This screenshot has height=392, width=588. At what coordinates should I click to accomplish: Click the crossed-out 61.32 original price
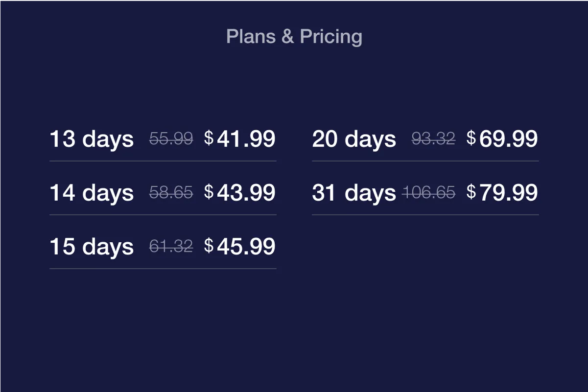coord(171,247)
